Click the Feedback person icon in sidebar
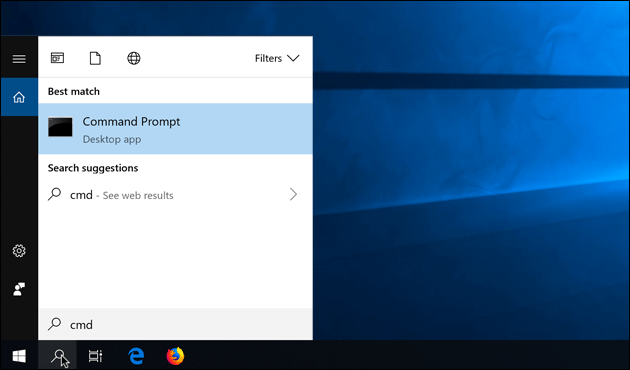The width and height of the screenshot is (630, 370). click(19, 289)
